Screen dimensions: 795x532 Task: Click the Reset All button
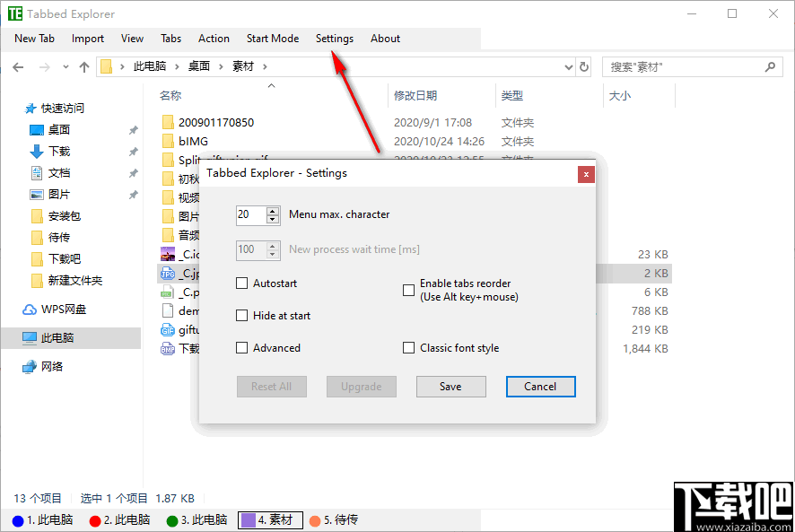271,386
